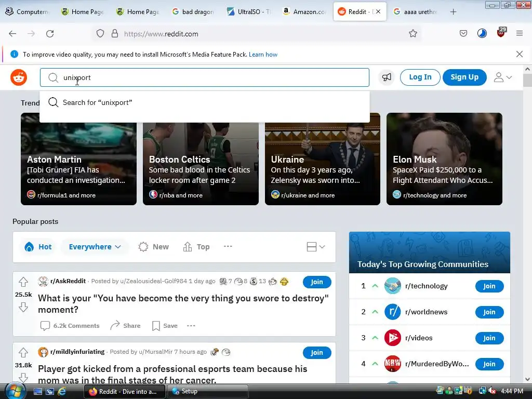532x399 pixels.
Task: Open the Firefox hamburger menu
Action: (520, 33)
